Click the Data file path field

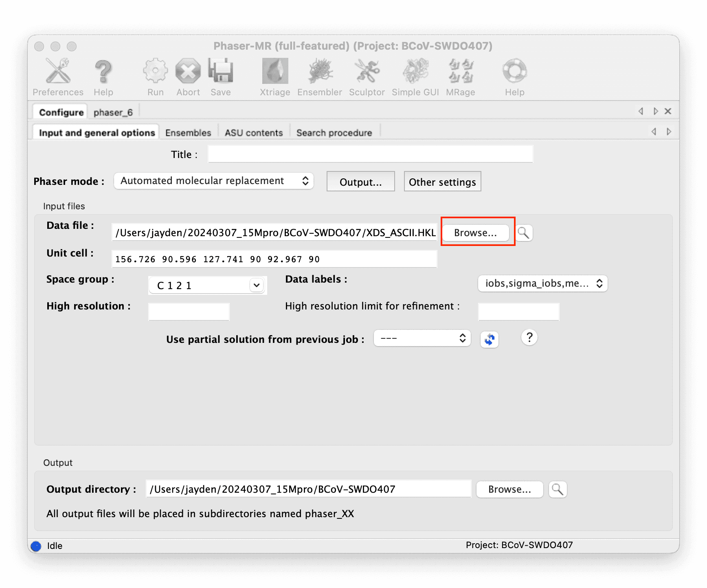[x=274, y=232]
